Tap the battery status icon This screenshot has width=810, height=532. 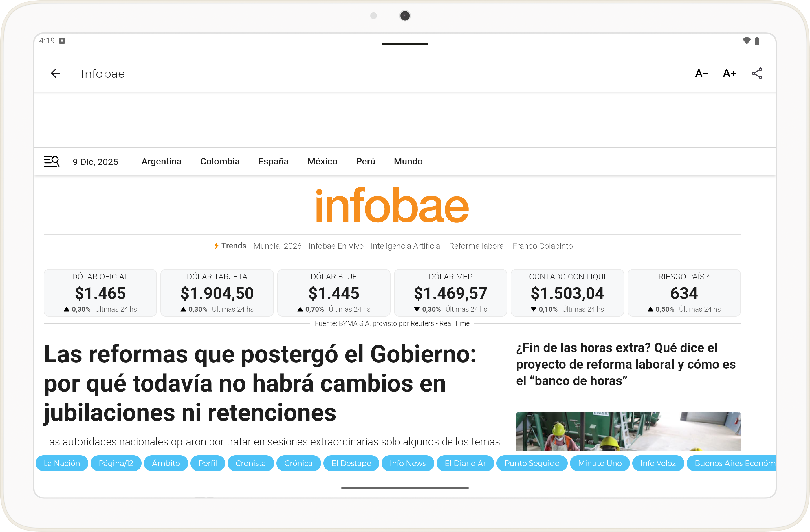(757, 41)
